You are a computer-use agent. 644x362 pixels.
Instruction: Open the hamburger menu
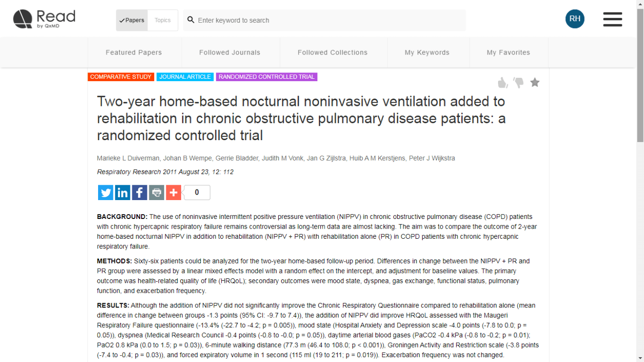(x=612, y=19)
